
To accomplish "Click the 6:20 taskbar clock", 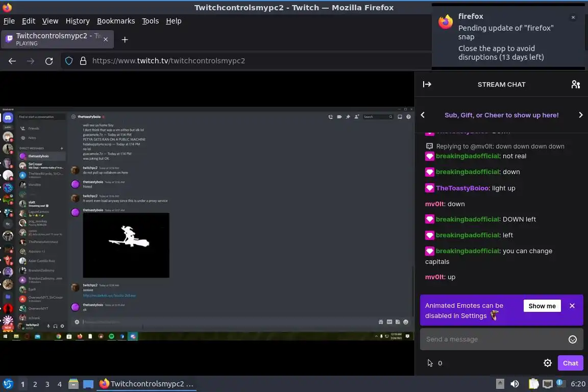I will tap(577, 384).
